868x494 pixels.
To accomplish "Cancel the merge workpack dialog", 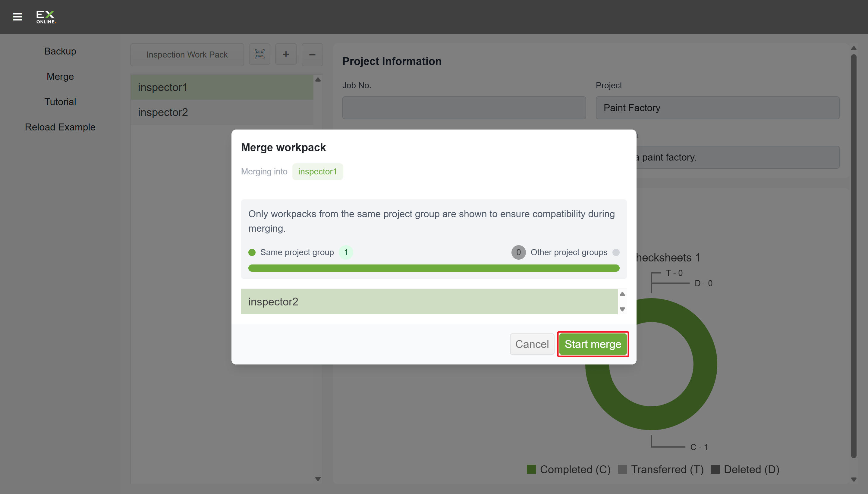I will click(532, 344).
